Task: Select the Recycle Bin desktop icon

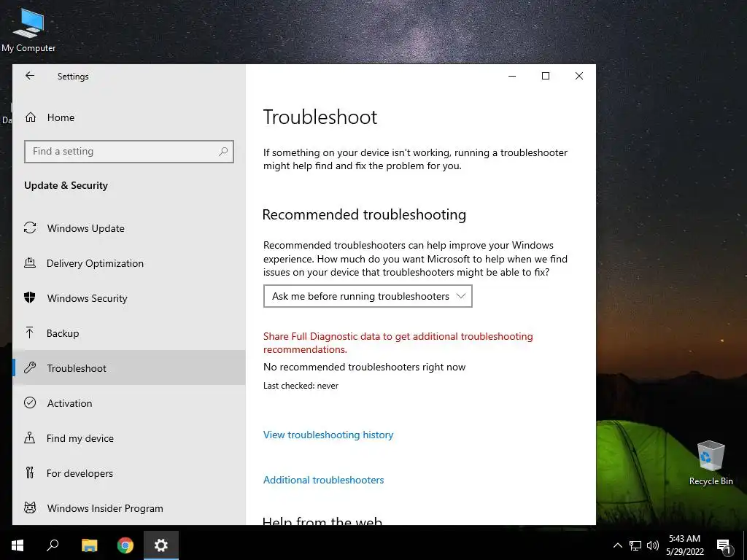Action: tap(711, 463)
